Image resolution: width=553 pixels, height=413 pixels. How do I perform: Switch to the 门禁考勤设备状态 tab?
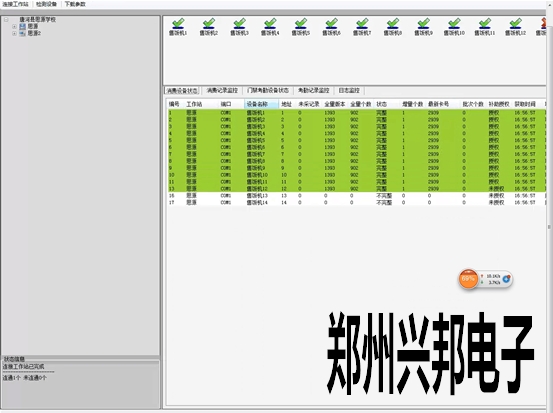(x=268, y=91)
